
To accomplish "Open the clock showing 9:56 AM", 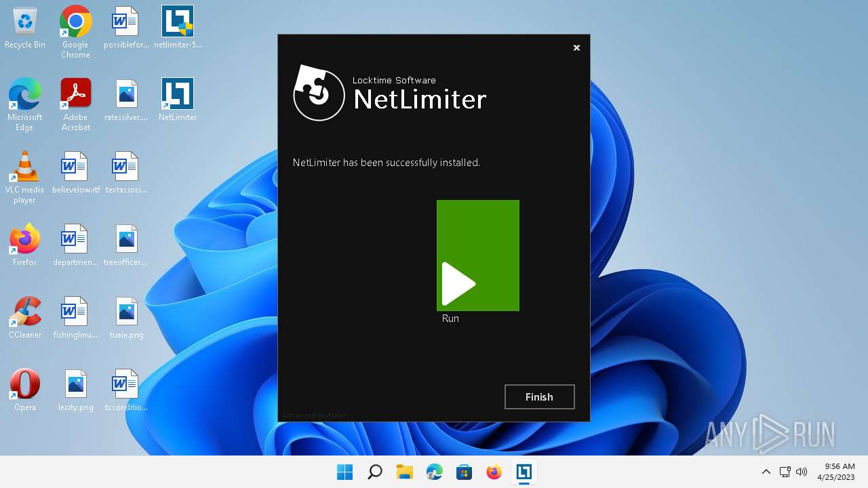I will (836, 472).
